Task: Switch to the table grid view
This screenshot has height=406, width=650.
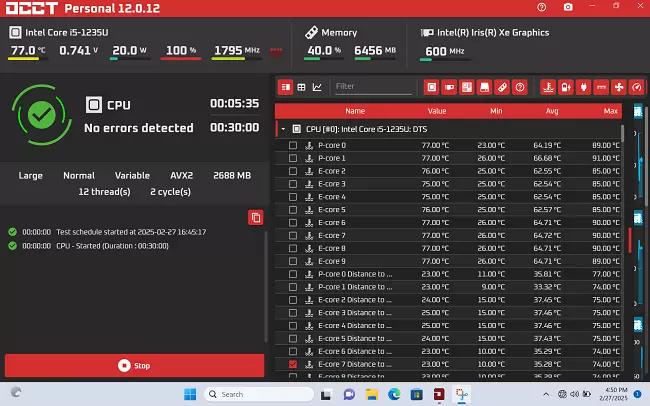Action: pos(301,87)
